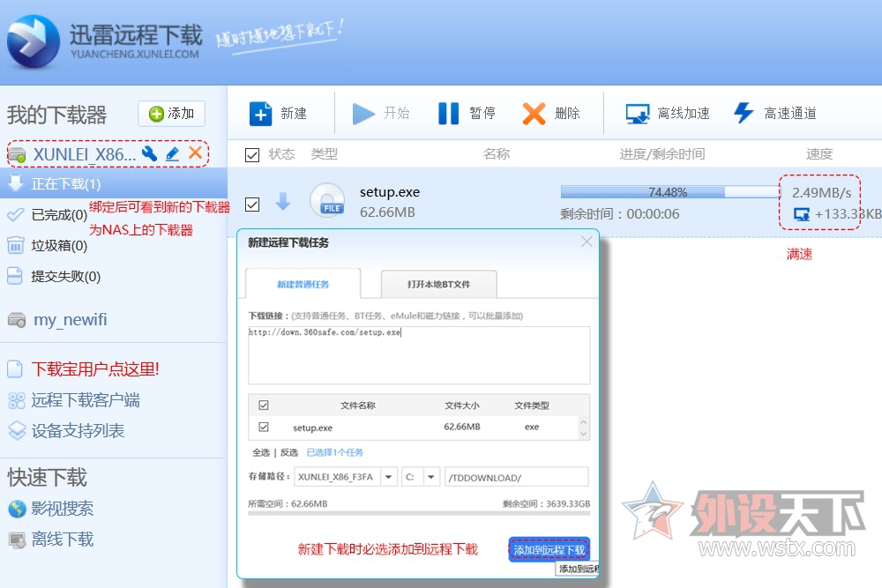Open 正在下载(1) task list
The width and height of the screenshot is (882, 588).
(x=114, y=183)
